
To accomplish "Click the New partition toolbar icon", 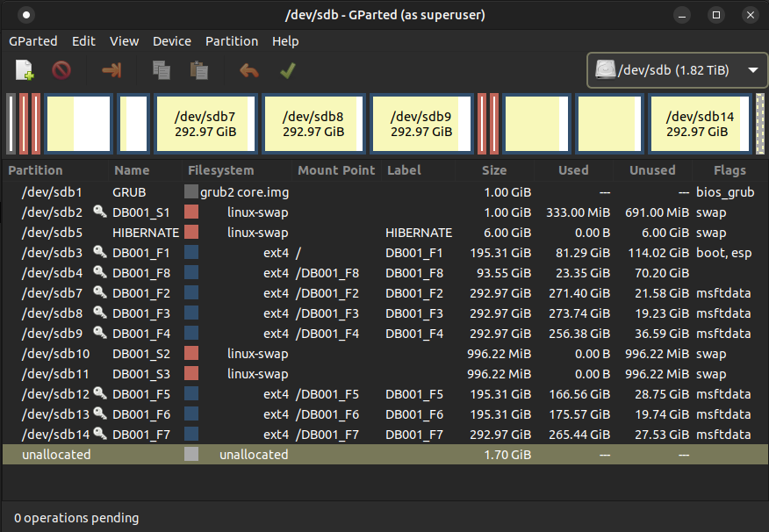I will [x=25, y=70].
